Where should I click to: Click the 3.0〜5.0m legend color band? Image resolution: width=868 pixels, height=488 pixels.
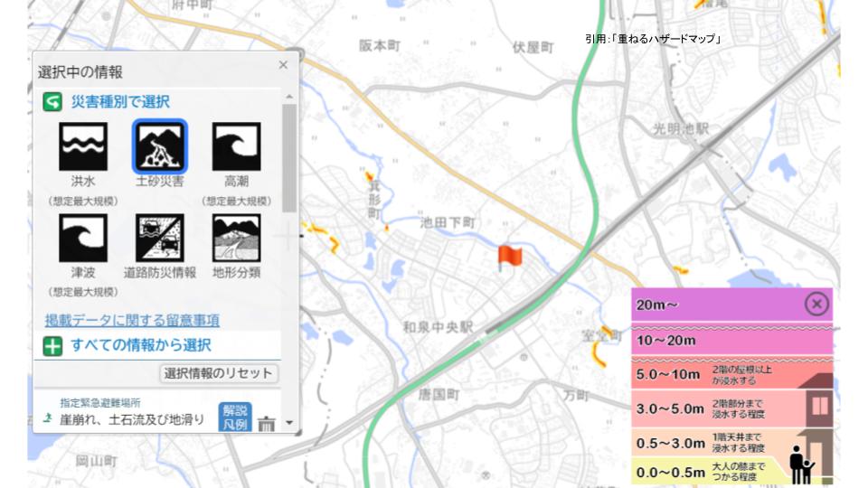click(x=731, y=408)
